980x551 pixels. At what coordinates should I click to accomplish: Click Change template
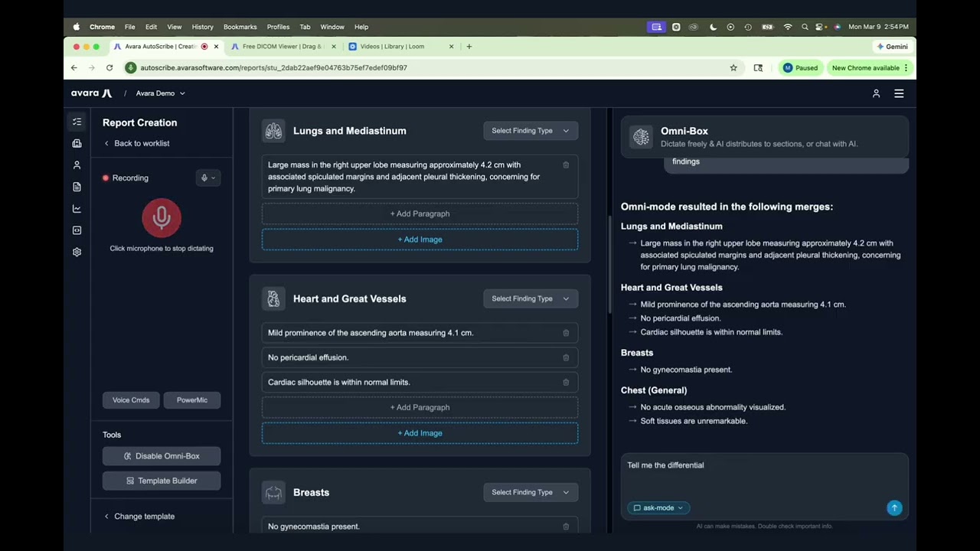point(139,517)
